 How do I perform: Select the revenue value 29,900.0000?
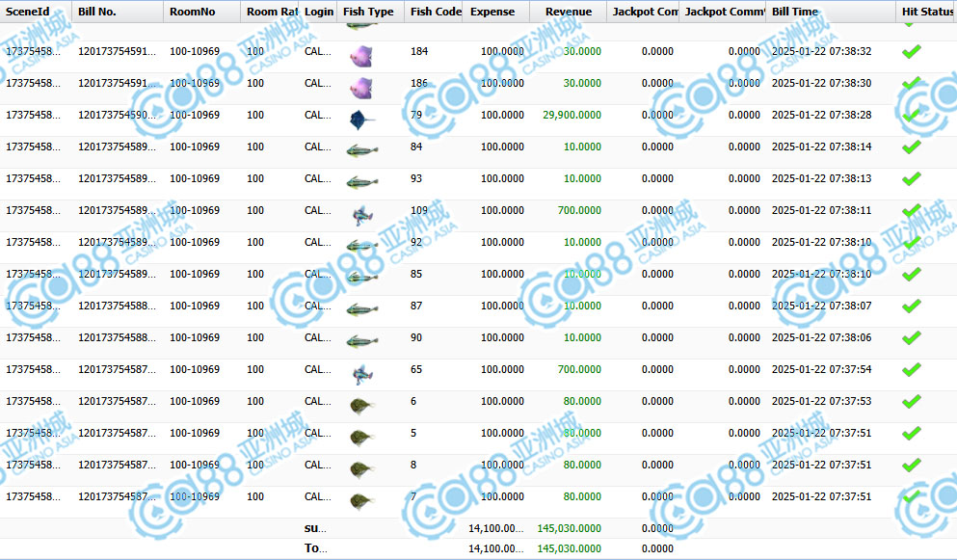point(572,115)
